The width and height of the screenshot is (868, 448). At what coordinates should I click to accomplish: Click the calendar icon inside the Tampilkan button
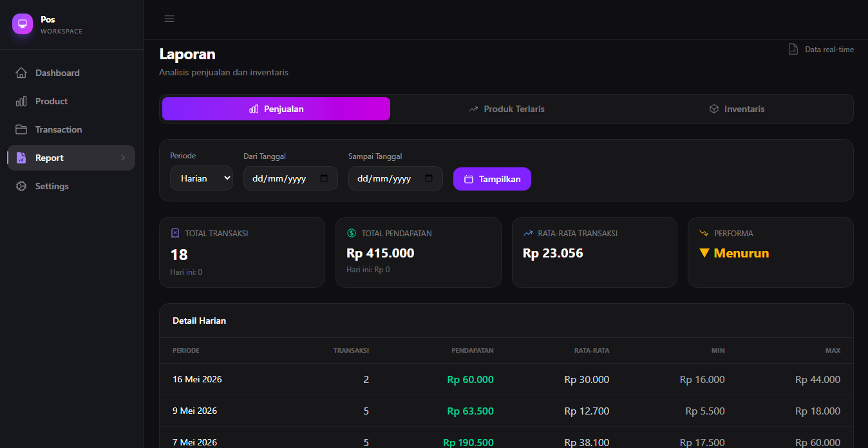pos(469,179)
